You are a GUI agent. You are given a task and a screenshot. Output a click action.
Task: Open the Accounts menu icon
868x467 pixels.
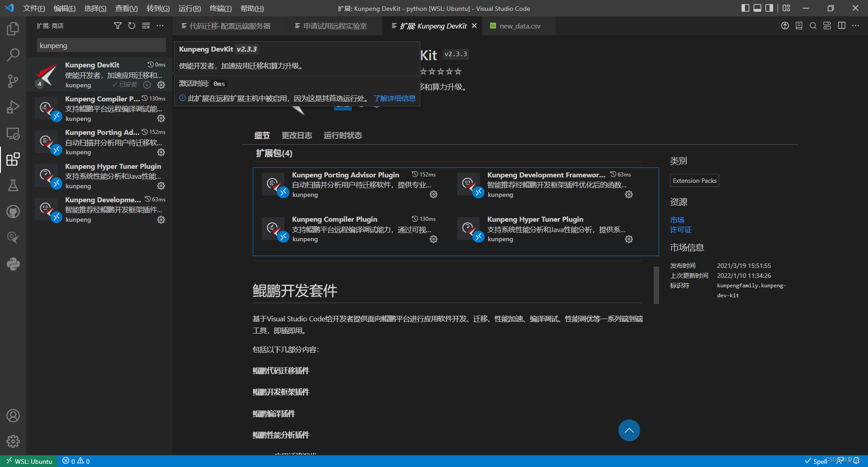(13, 415)
